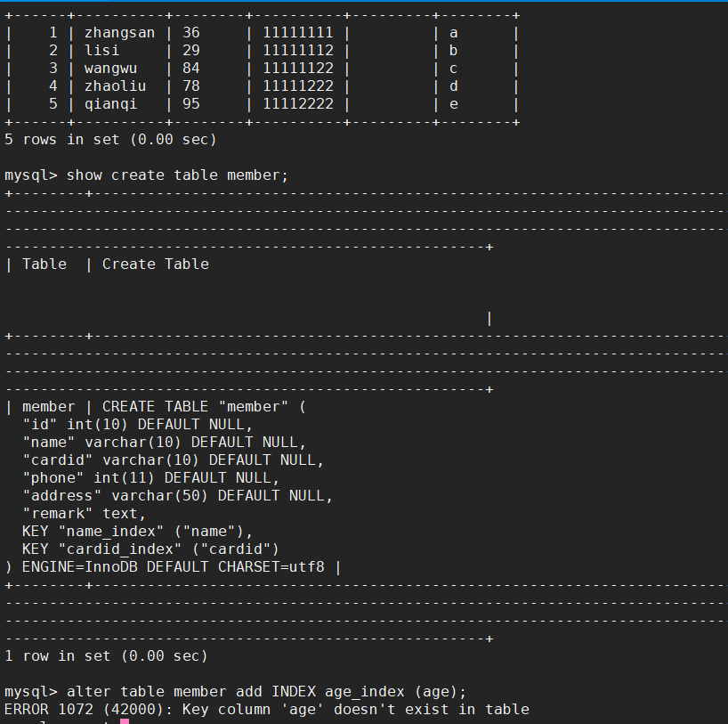Click id value 3 in wangwu's row

point(53,69)
